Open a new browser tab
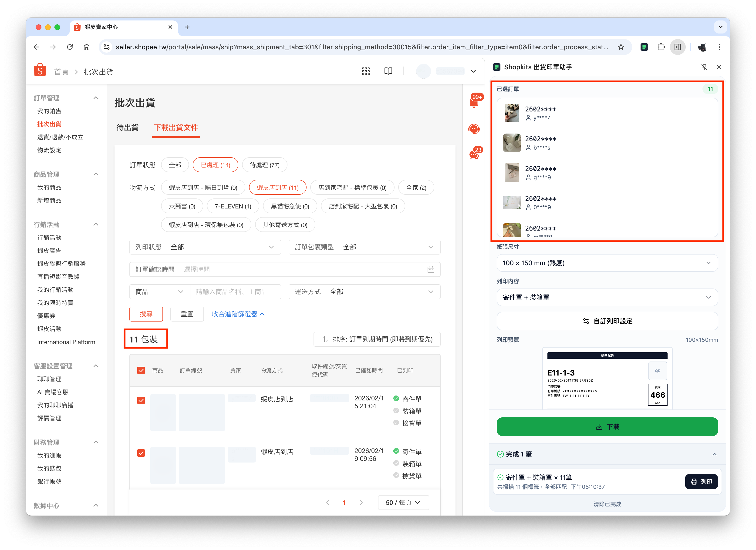 187,27
